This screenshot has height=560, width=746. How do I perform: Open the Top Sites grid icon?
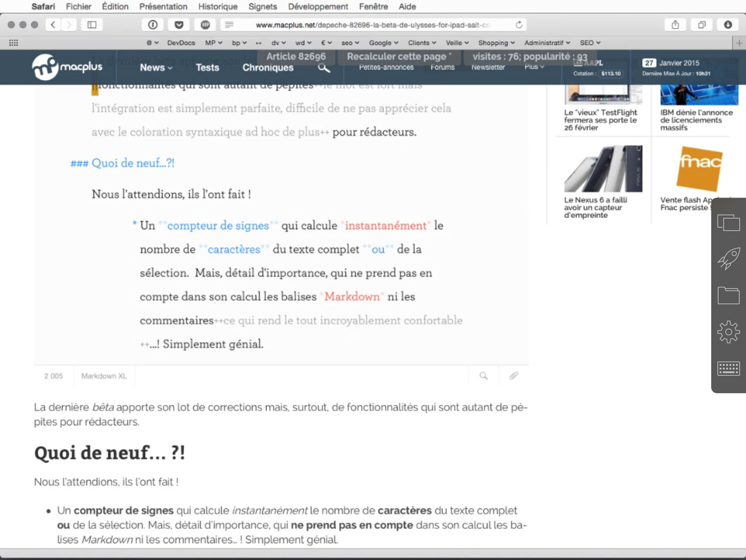point(14,43)
